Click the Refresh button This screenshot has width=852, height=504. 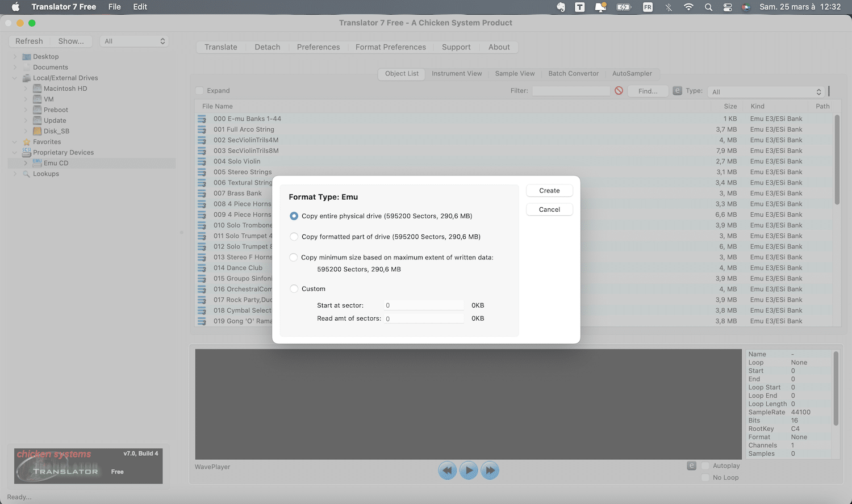coord(29,41)
